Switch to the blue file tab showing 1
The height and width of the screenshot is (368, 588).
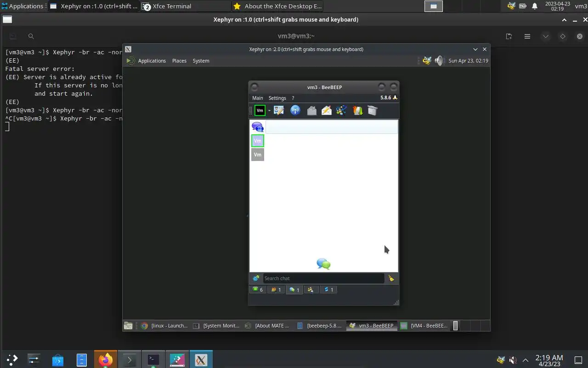click(x=329, y=290)
